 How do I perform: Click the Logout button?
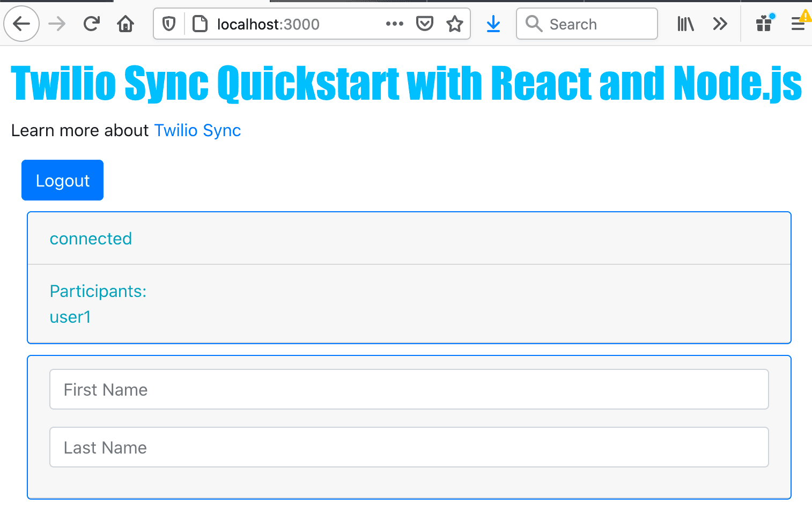coord(62,180)
